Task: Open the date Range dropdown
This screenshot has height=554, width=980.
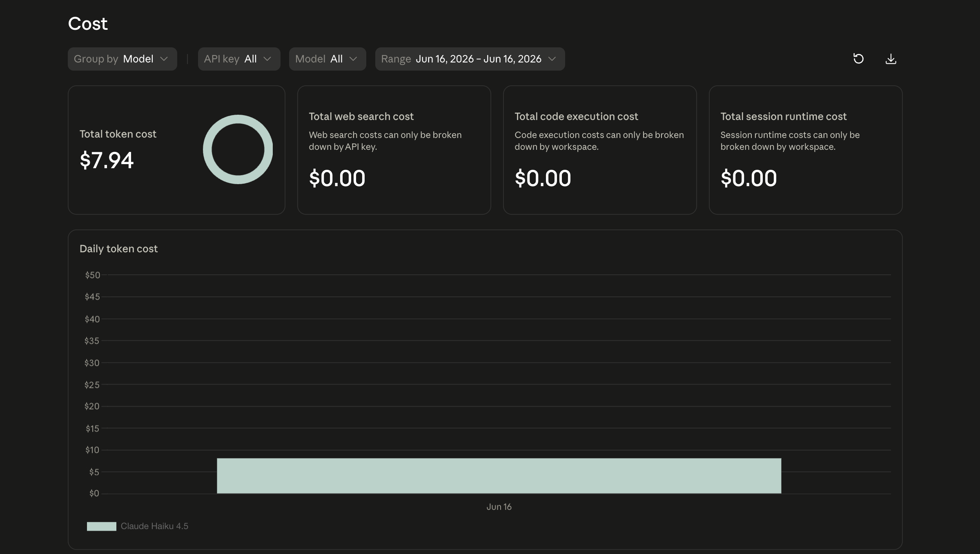Action: pyautogui.click(x=470, y=59)
